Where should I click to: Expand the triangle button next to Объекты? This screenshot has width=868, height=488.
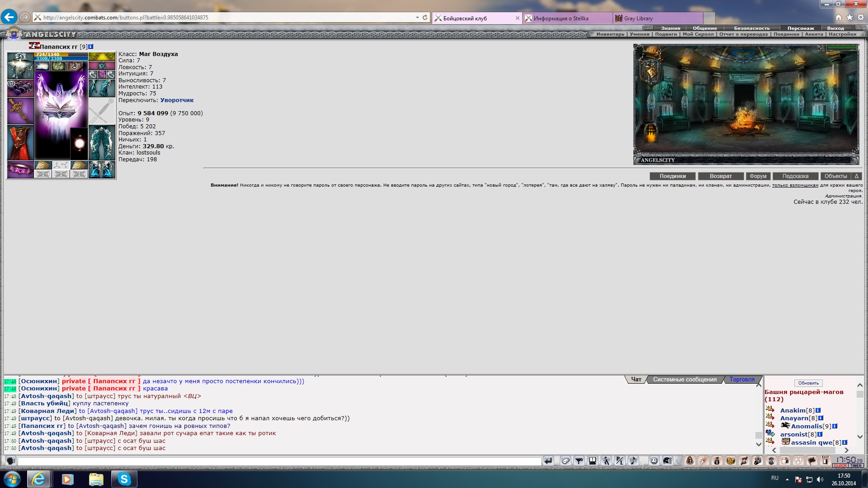(x=856, y=176)
